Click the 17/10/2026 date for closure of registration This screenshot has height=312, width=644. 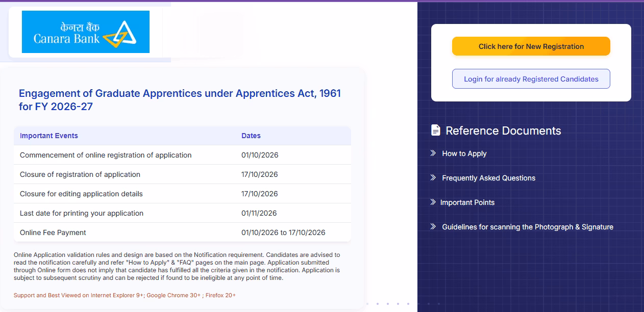[x=260, y=174]
